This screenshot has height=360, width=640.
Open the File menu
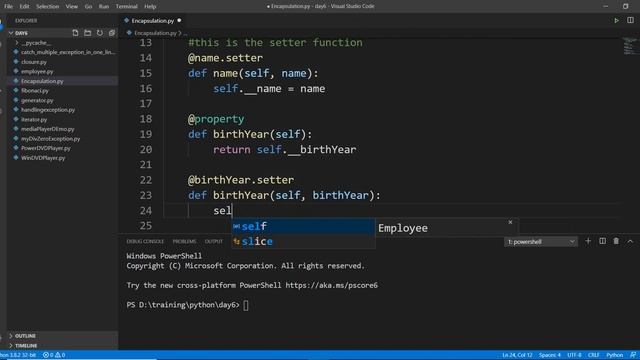click(8, 6)
